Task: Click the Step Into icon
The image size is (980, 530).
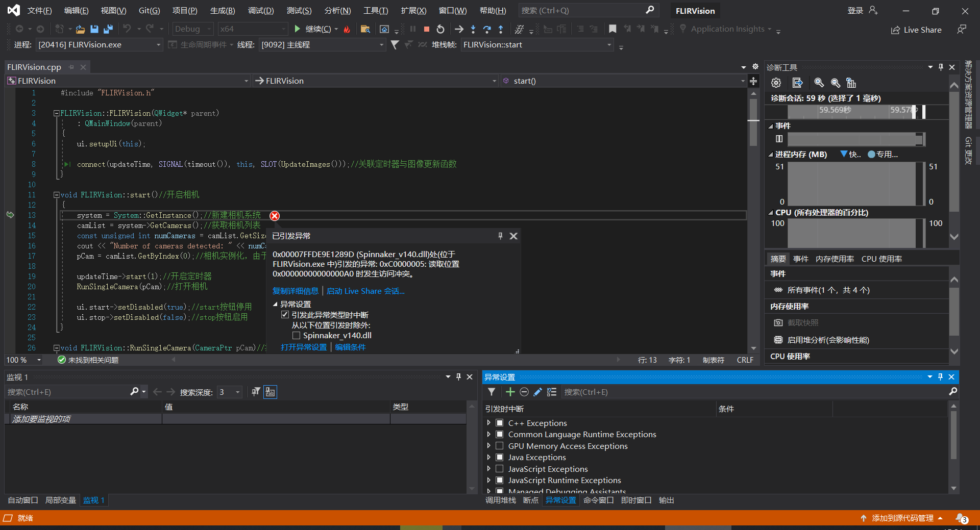Action: (473, 29)
